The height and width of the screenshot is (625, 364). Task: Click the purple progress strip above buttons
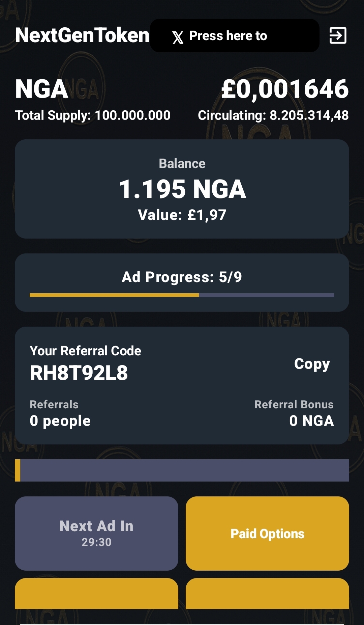click(x=182, y=470)
